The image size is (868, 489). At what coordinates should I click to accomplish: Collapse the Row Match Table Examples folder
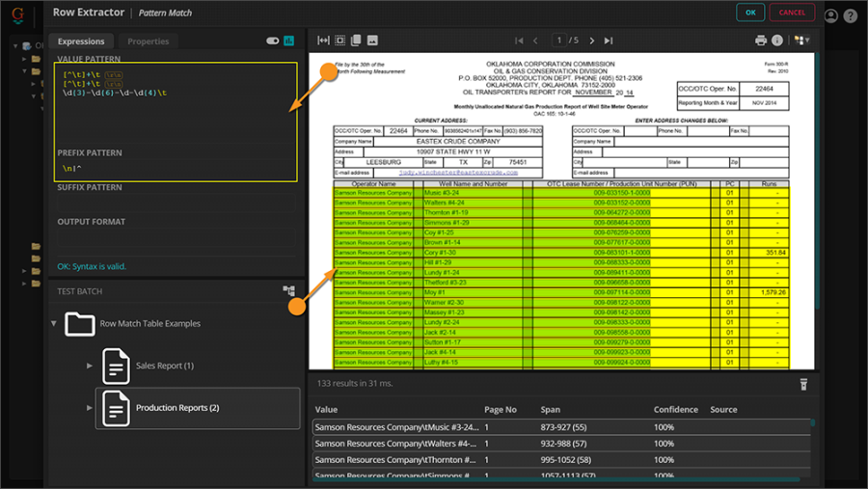pos(54,324)
